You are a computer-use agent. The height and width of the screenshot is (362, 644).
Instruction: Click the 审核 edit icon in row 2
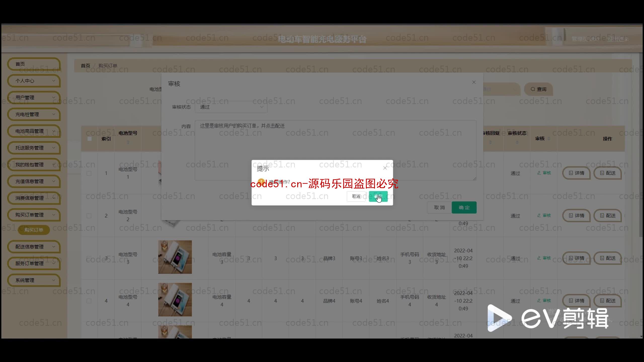click(544, 215)
